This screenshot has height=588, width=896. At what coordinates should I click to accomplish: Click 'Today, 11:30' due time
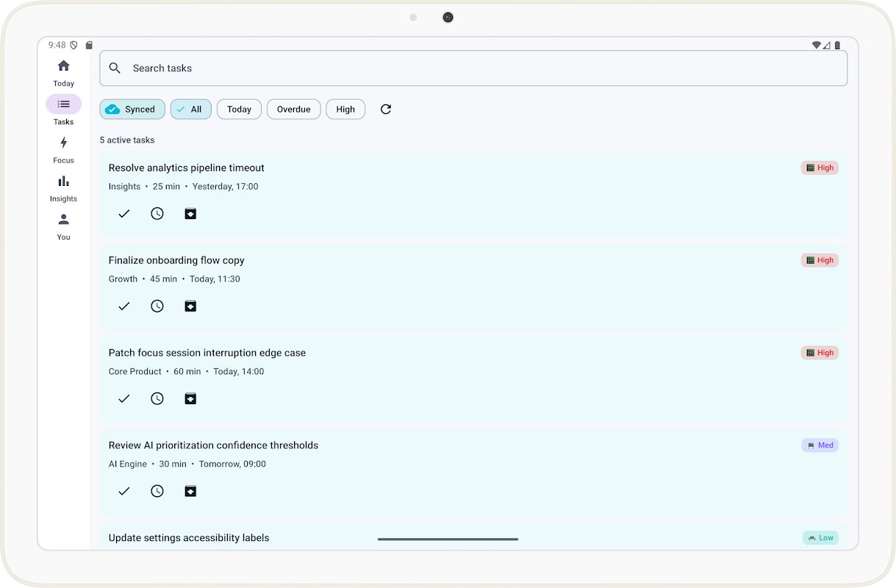click(215, 279)
